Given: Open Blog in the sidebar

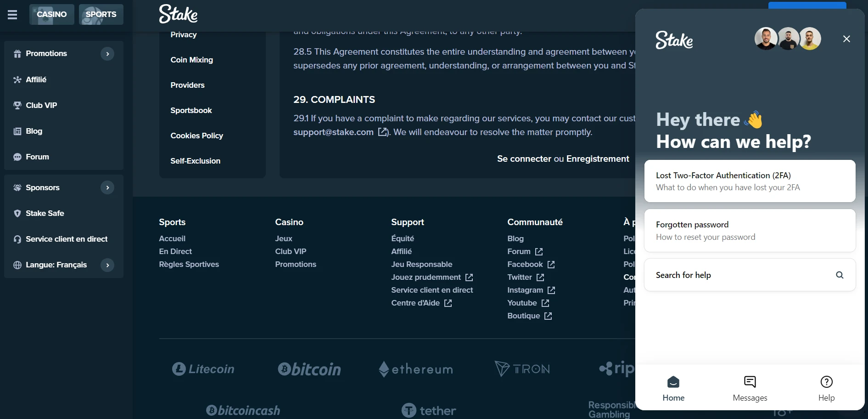Looking at the screenshot, I should (x=34, y=131).
